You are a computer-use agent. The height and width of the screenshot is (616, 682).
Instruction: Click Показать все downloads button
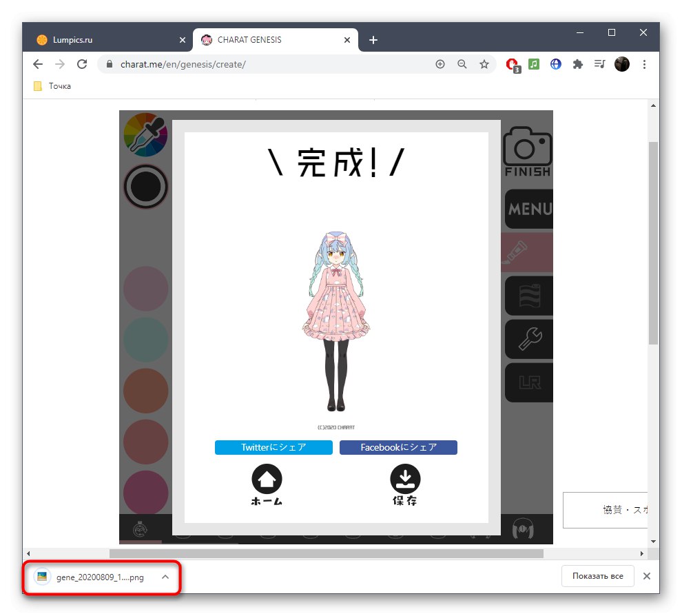point(598,576)
